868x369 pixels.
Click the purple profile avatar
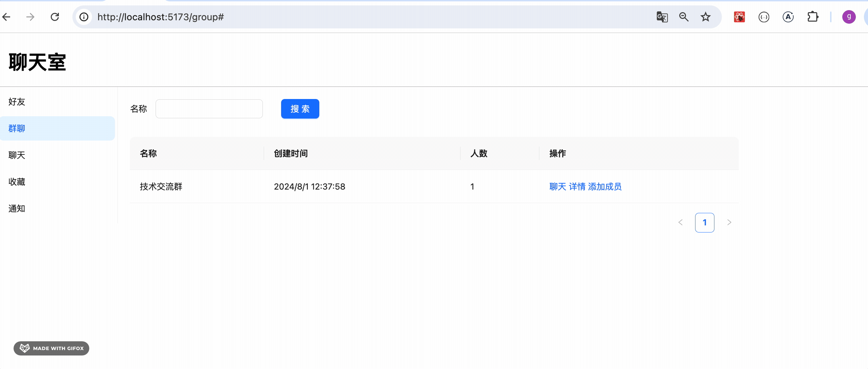click(x=849, y=17)
